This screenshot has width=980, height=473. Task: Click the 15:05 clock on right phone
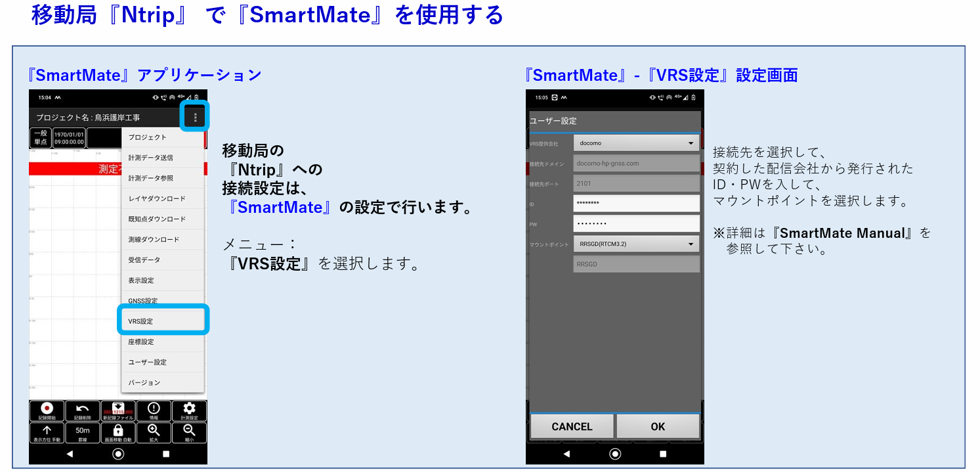tap(542, 97)
